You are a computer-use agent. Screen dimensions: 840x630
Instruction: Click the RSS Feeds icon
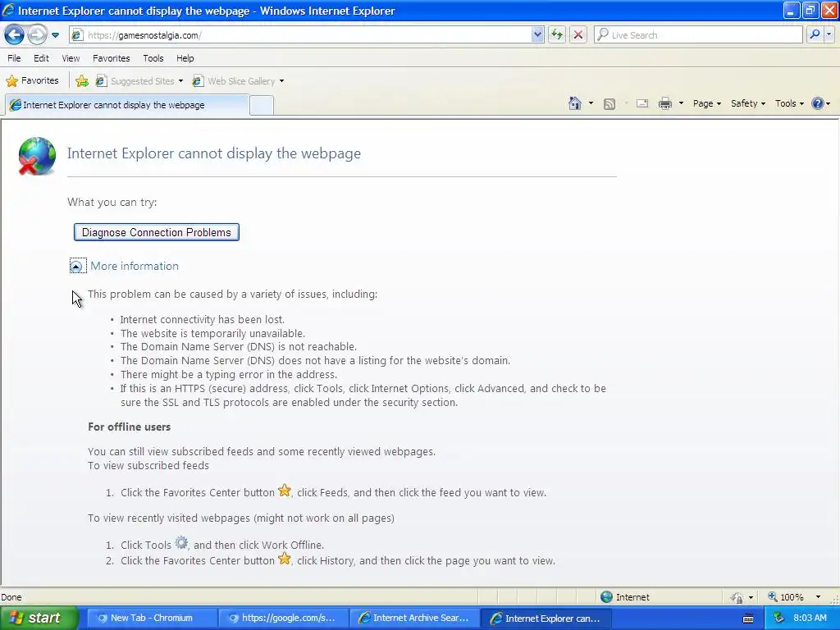(609, 104)
